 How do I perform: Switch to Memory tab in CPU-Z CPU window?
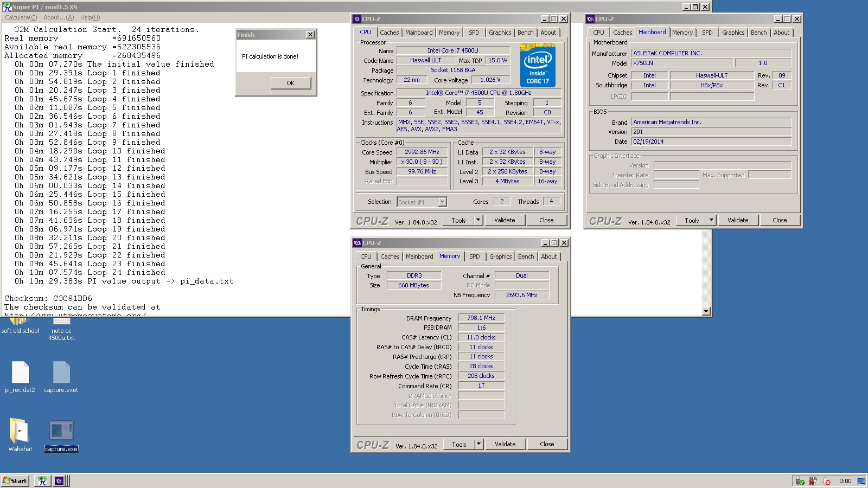tap(449, 33)
